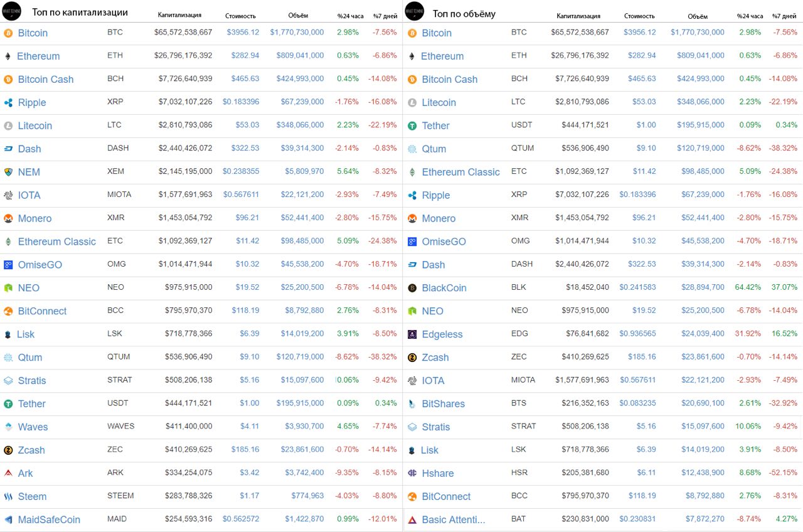Click Ripple icon in the capitalization table
Screen dimensions: 803x532
point(8,102)
